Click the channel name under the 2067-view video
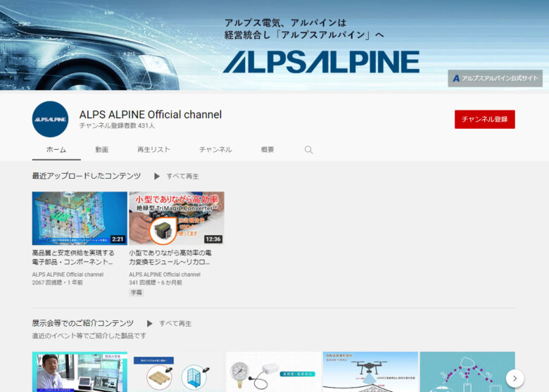 coord(68,274)
